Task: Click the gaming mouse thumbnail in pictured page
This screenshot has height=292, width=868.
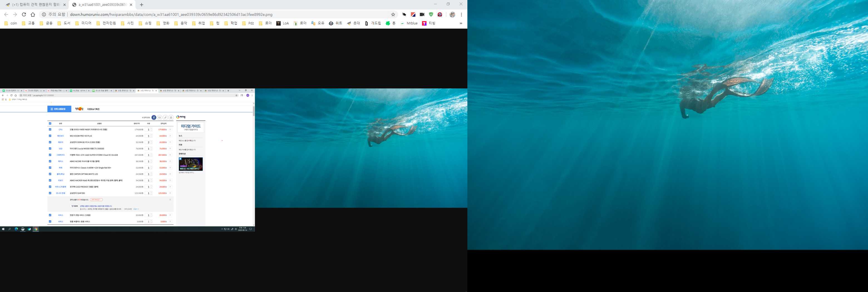Action: [x=191, y=164]
